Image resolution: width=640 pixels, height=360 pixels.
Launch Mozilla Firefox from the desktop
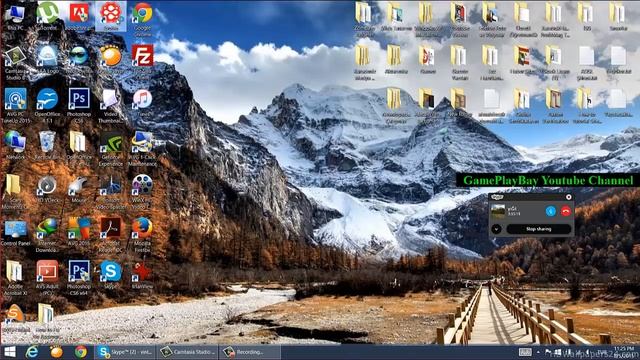point(142,235)
